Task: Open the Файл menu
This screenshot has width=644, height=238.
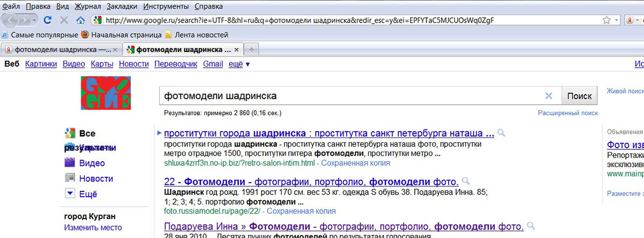Action: click(x=11, y=6)
